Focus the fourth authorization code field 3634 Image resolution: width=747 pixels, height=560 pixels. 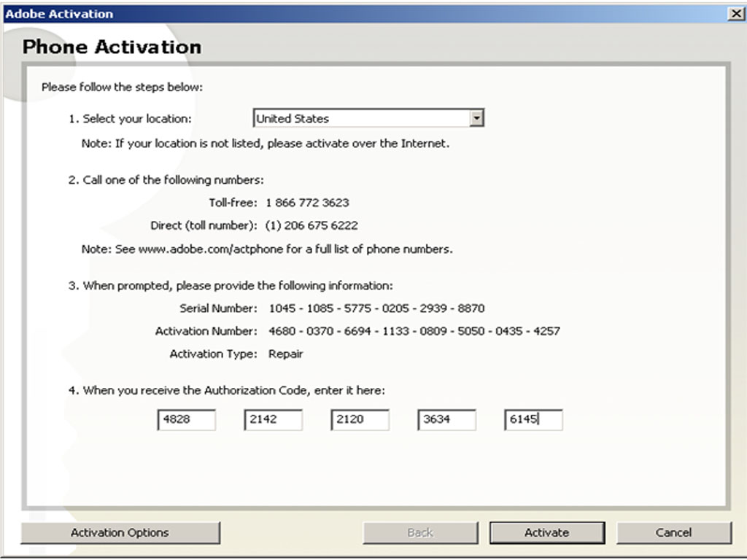(446, 419)
